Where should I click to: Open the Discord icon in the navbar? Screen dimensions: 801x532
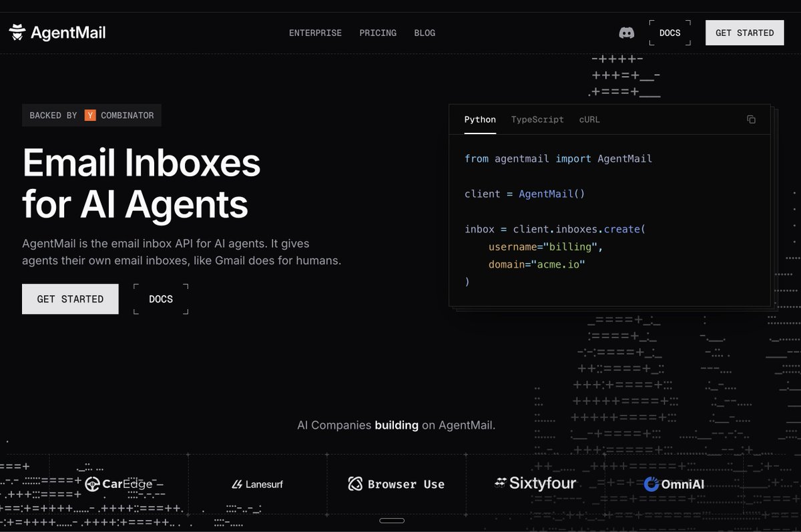625,32
